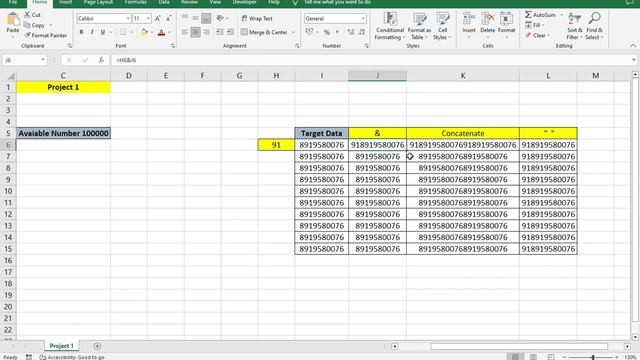
Task: Apply the Percent Style icon
Action: pos(327,32)
